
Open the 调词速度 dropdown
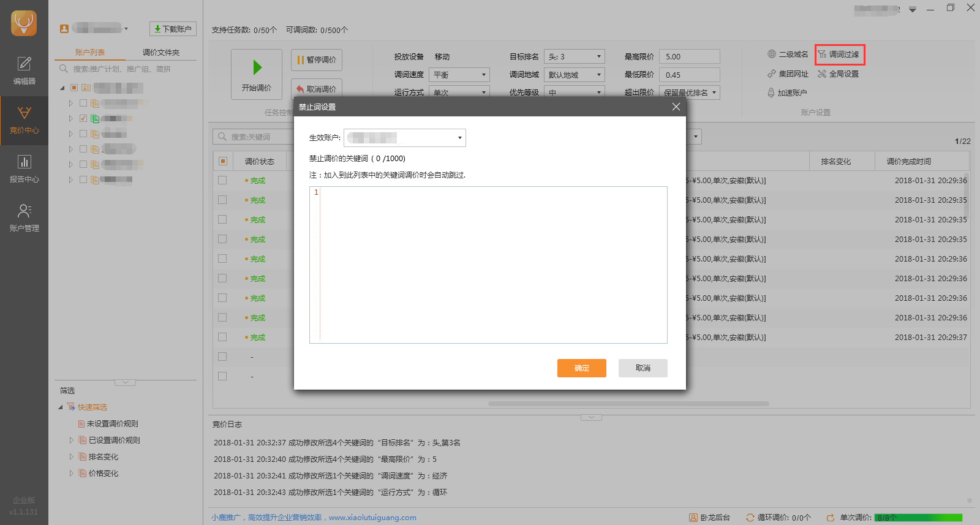[x=459, y=75]
